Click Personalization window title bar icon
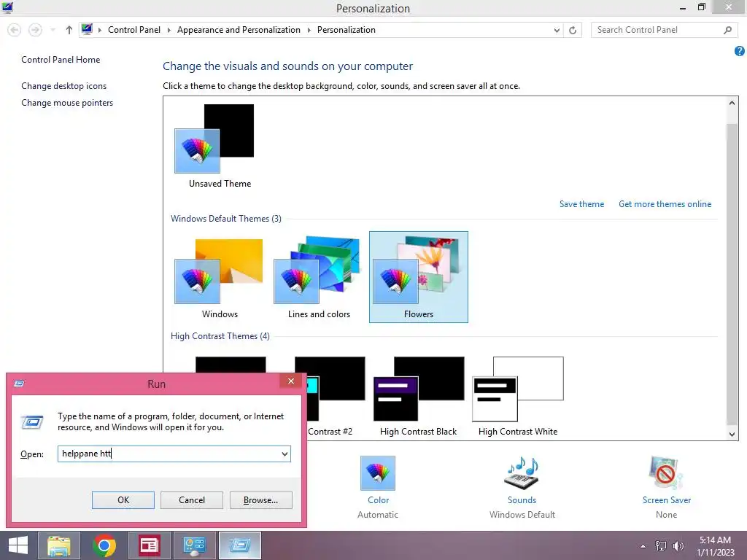Viewport: 747px width, 560px height. coord(7,7)
